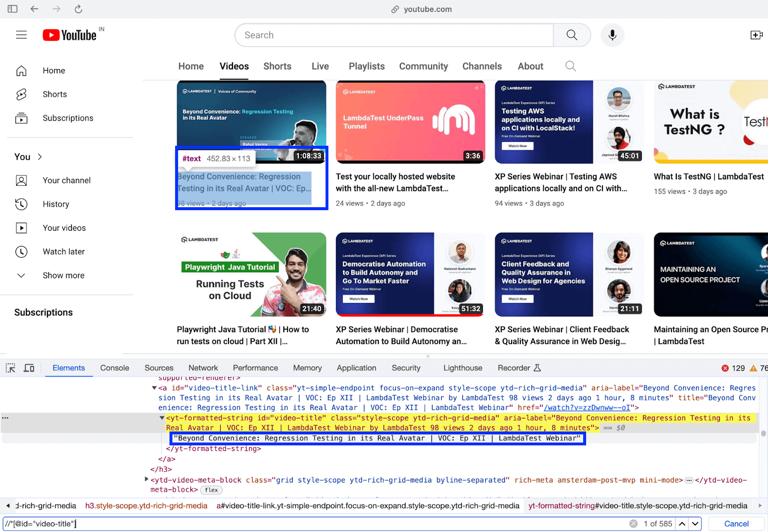This screenshot has width=768, height=532.
Task: Open the Test your locally hosted website title
Action: point(396,182)
